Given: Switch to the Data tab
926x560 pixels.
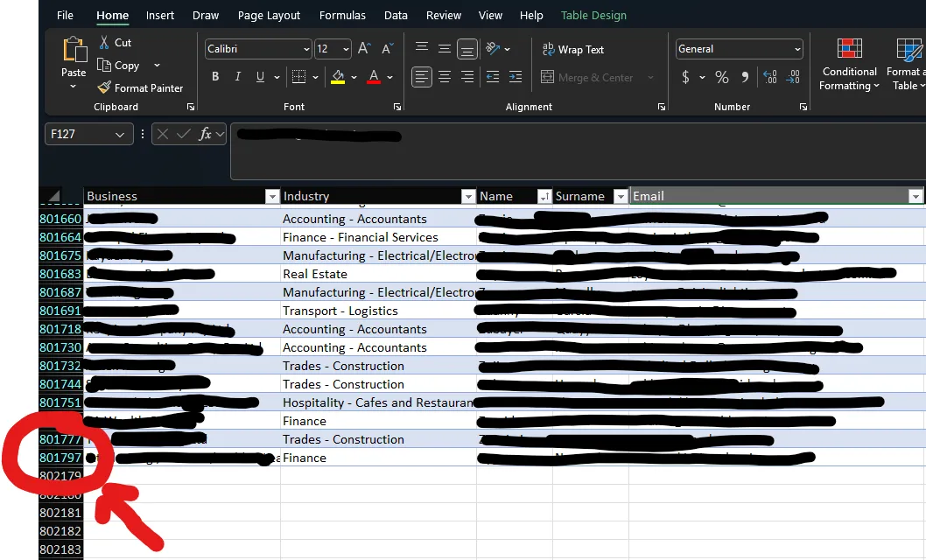Looking at the screenshot, I should 396,16.
